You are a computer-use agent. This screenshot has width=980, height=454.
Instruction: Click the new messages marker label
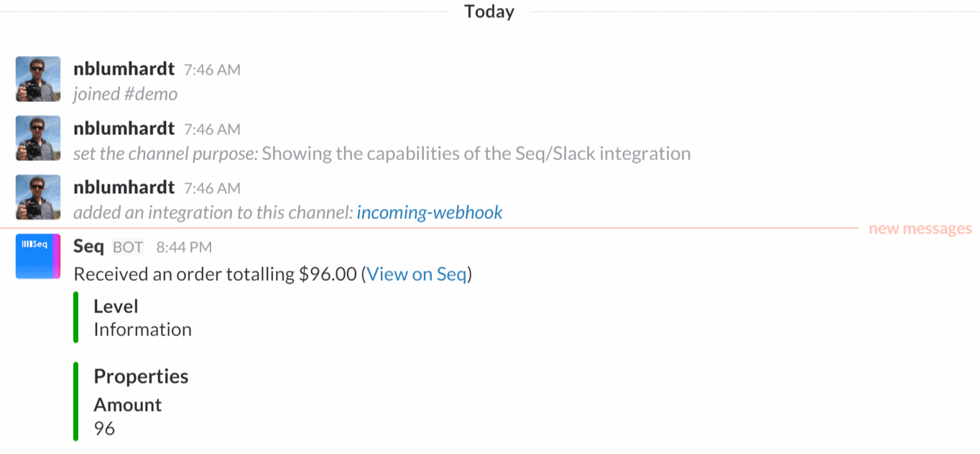point(920,229)
